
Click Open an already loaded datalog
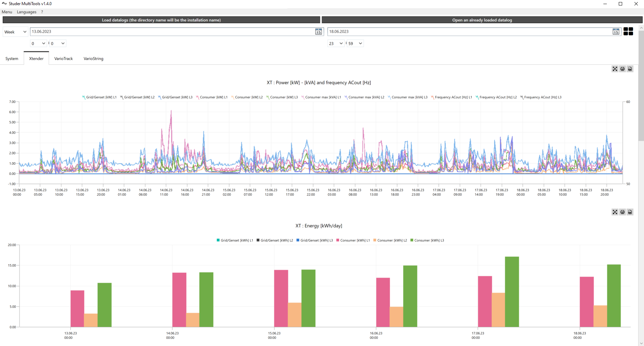coord(482,20)
